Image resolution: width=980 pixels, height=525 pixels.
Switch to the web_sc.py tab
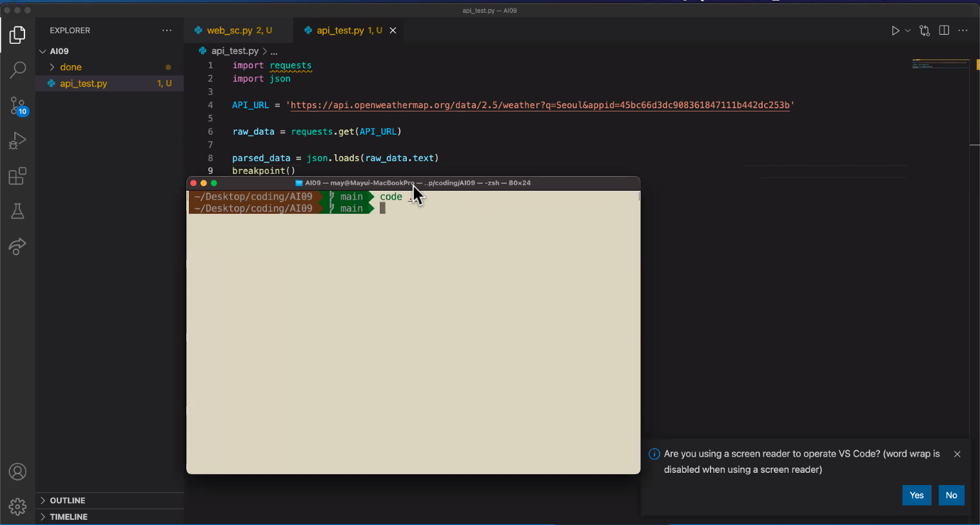click(x=239, y=30)
